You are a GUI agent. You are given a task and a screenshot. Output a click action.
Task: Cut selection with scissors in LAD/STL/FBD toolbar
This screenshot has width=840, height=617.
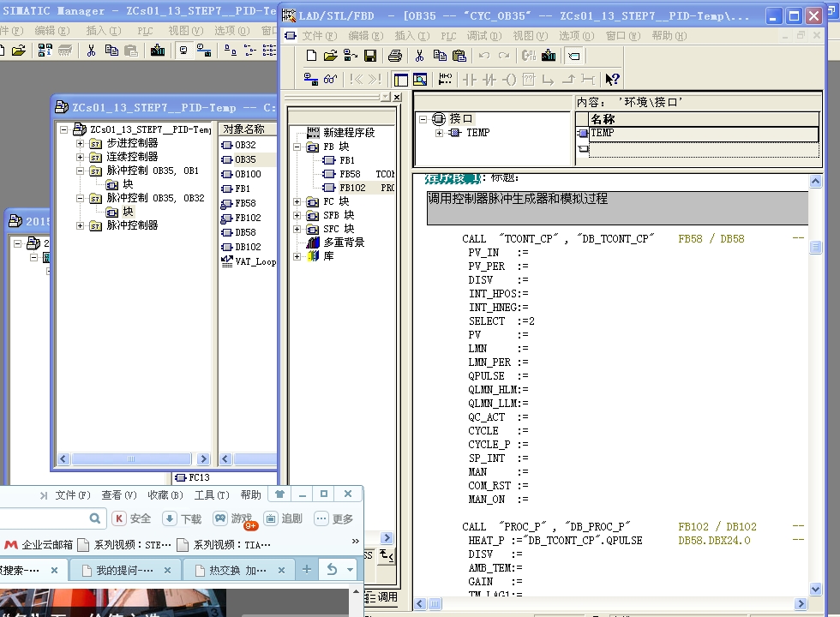[419, 56]
